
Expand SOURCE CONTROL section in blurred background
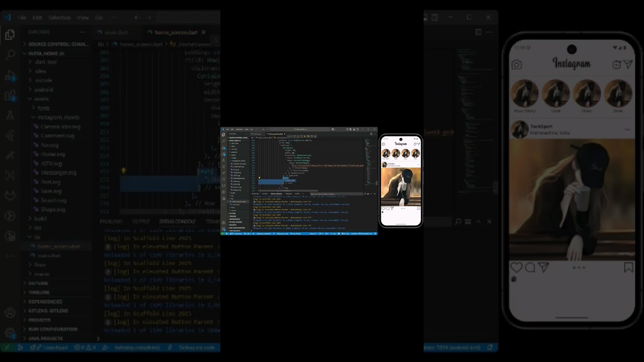click(56, 44)
